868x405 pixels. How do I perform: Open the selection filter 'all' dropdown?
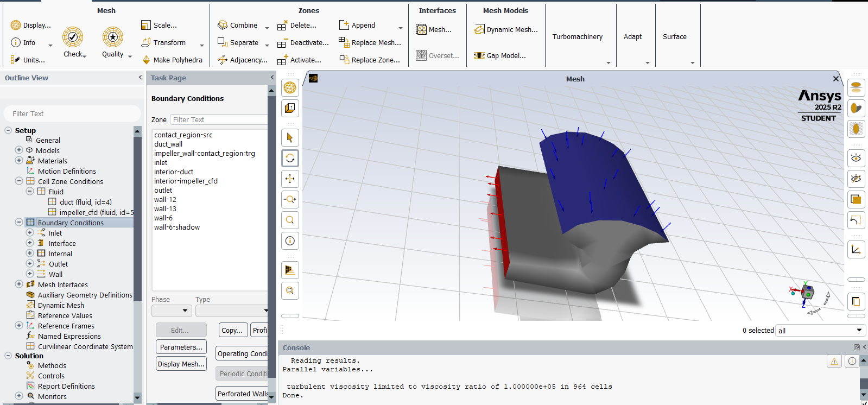click(820, 330)
